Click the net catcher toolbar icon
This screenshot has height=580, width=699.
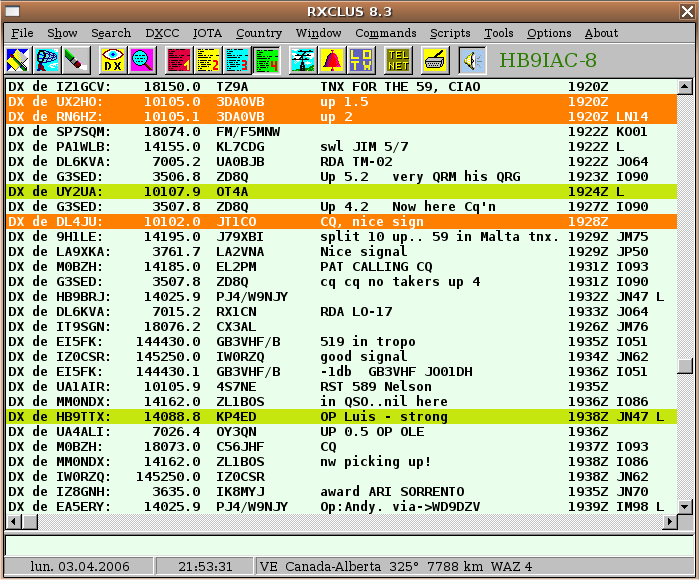coord(47,60)
